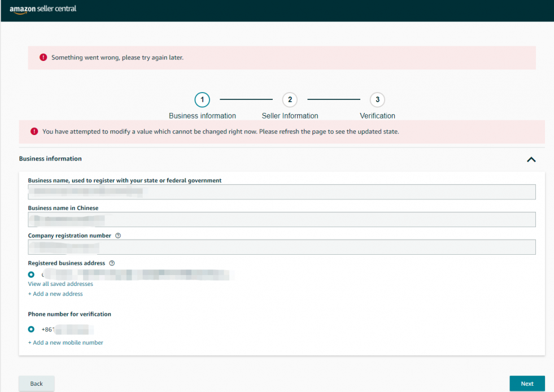Click Add a new mobile number link
554x392 pixels.
(x=66, y=342)
